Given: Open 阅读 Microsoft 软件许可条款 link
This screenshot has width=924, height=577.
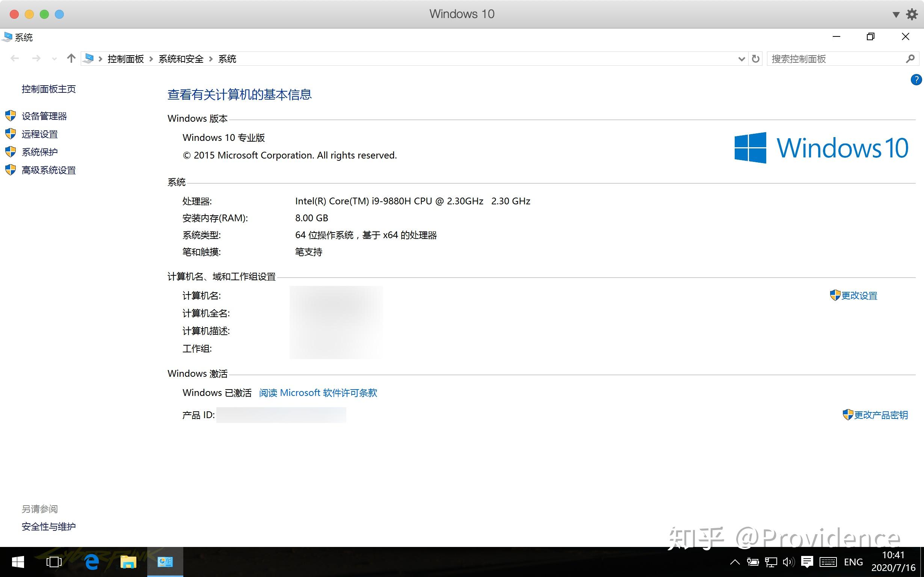Looking at the screenshot, I should click(x=318, y=393).
